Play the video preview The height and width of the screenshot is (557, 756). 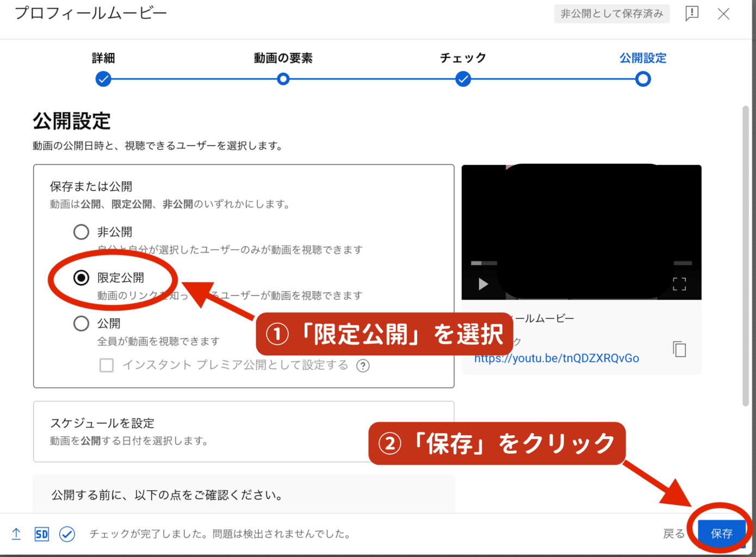pos(483,284)
